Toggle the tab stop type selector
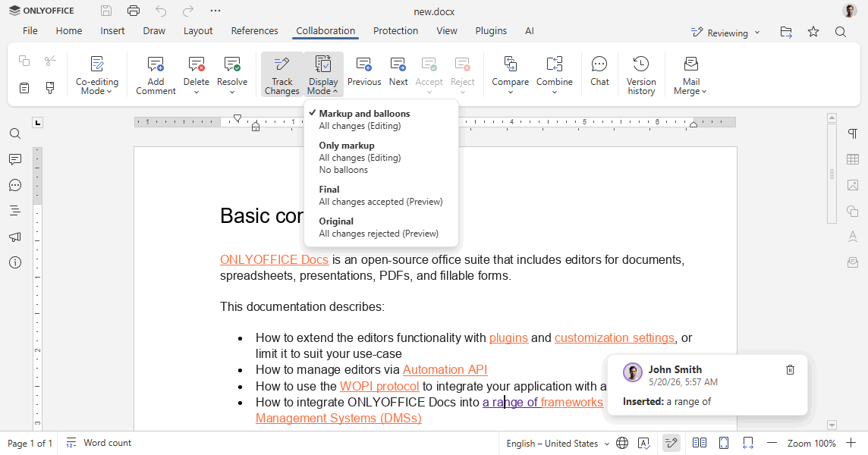The width and height of the screenshot is (868, 455). click(x=38, y=122)
